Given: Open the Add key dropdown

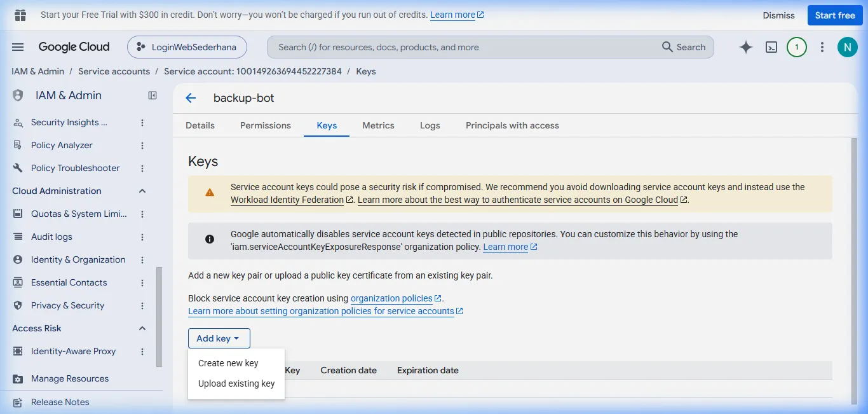Looking at the screenshot, I should pos(219,338).
